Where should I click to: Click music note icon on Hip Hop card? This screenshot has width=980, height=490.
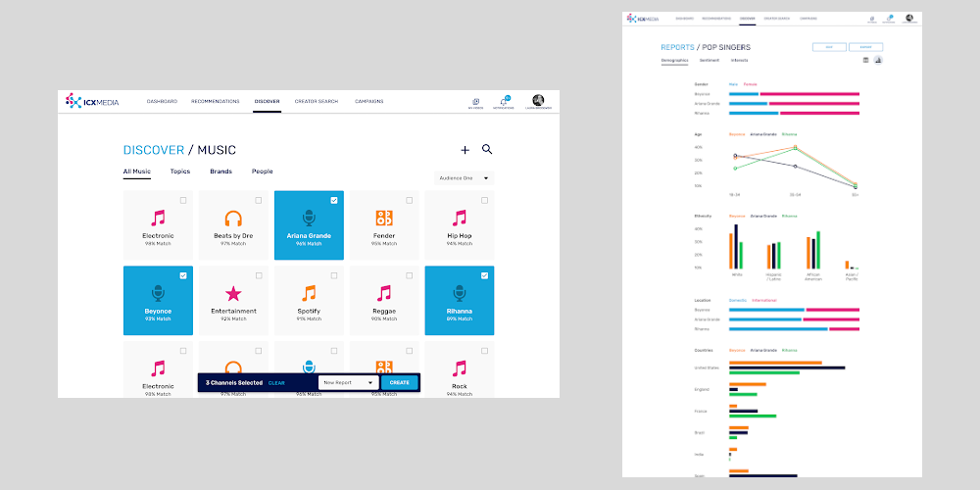tap(460, 219)
